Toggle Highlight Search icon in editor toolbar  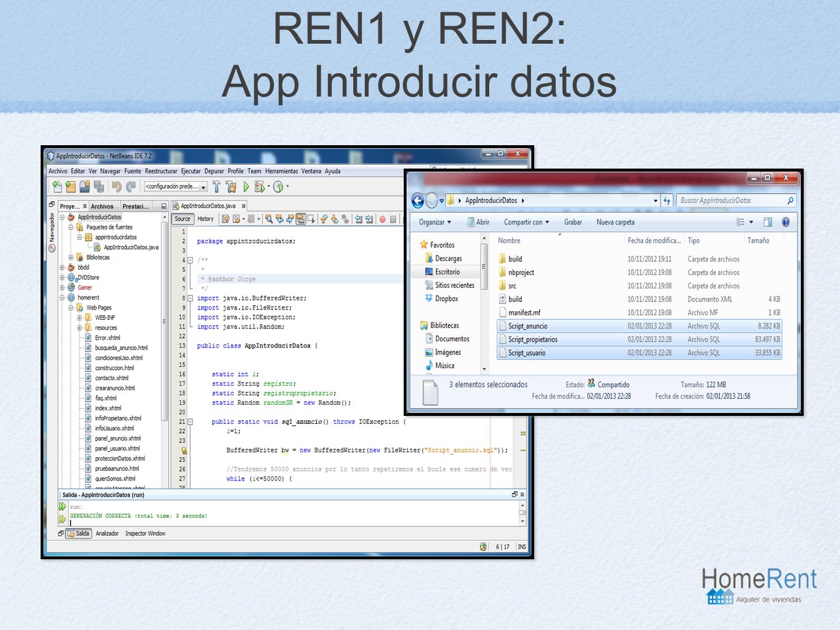click(300, 219)
